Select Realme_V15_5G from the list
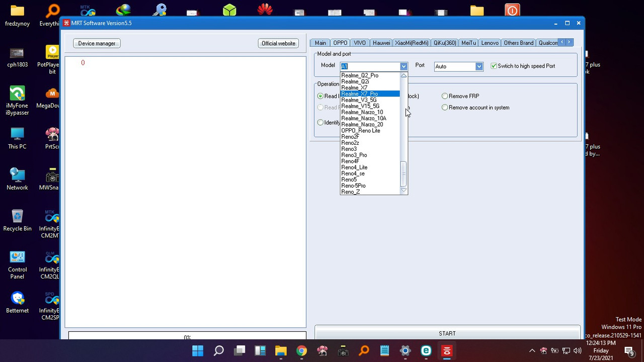Screen dimensions: 644x362 point(370,106)
